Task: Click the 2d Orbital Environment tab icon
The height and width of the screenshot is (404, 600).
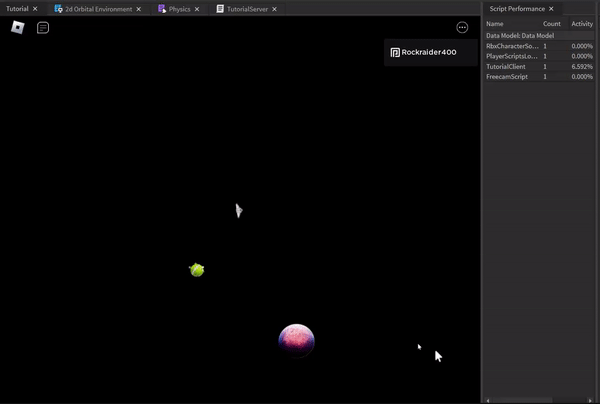Action: [x=59, y=8]
